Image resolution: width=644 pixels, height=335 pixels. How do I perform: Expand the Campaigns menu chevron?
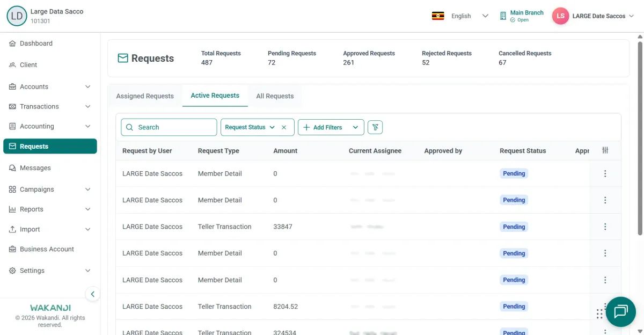88,190
